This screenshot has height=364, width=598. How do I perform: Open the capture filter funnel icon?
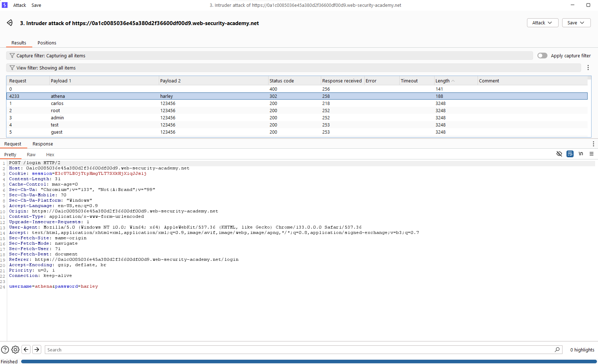pos(12,56)
